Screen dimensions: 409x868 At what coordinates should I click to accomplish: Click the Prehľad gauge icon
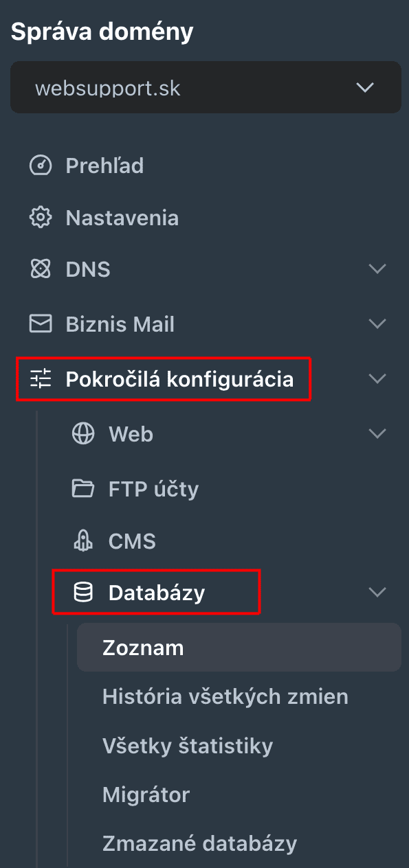[x=41, y=165]
